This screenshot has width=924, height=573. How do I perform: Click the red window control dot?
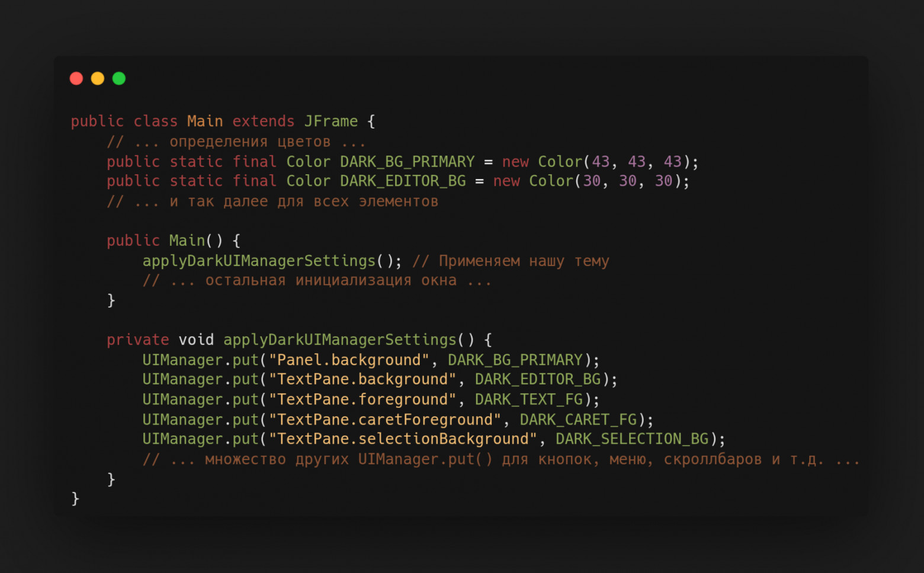click(76, 78)
